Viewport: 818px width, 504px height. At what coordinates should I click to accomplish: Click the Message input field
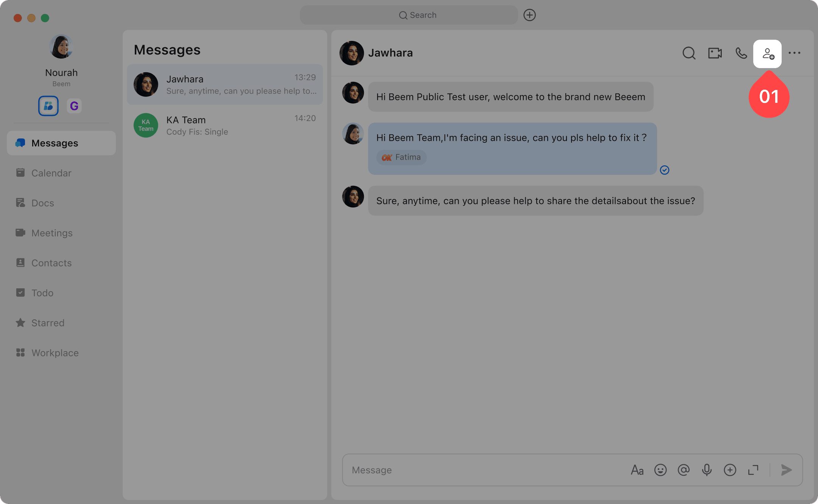pos(485,470)
